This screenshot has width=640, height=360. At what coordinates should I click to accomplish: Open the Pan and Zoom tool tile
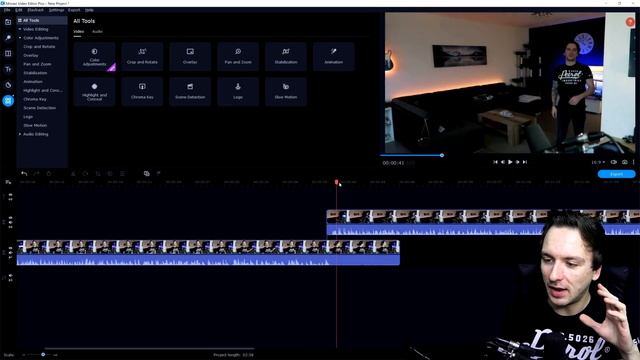click(238, 57)
